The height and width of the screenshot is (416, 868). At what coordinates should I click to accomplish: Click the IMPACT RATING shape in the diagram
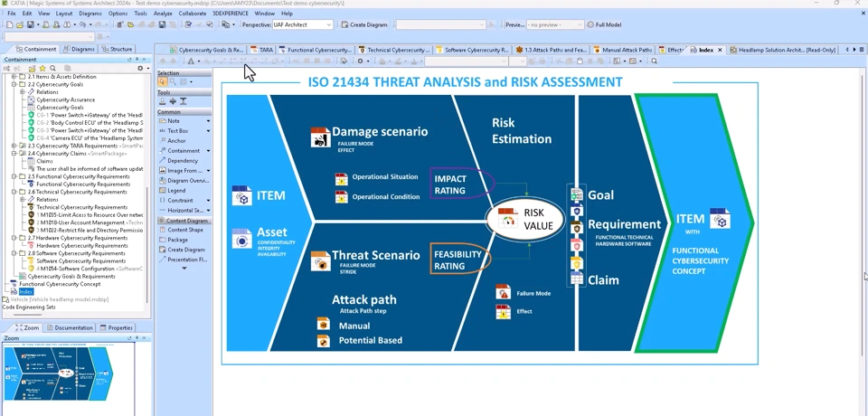point(462,184)
